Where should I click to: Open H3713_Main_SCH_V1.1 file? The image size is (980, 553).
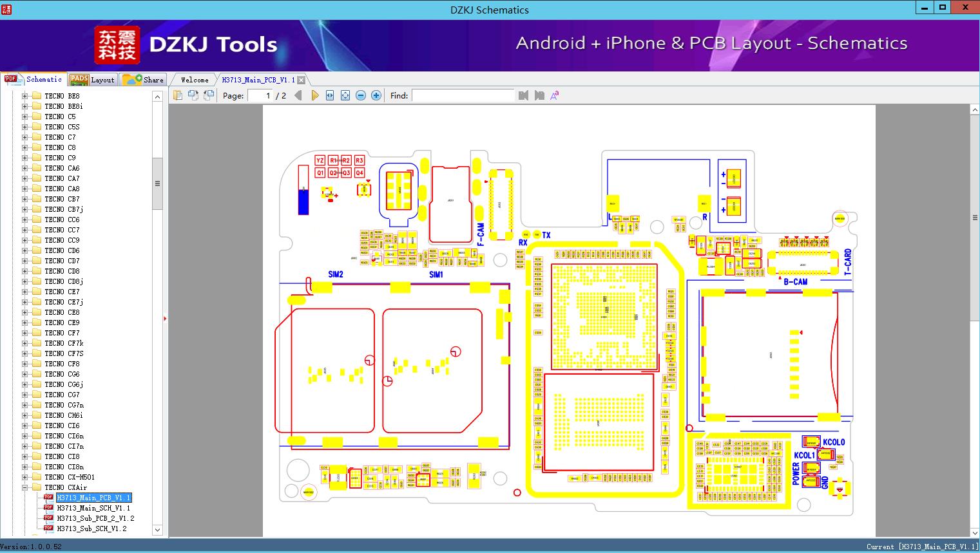tap(93, 508)
